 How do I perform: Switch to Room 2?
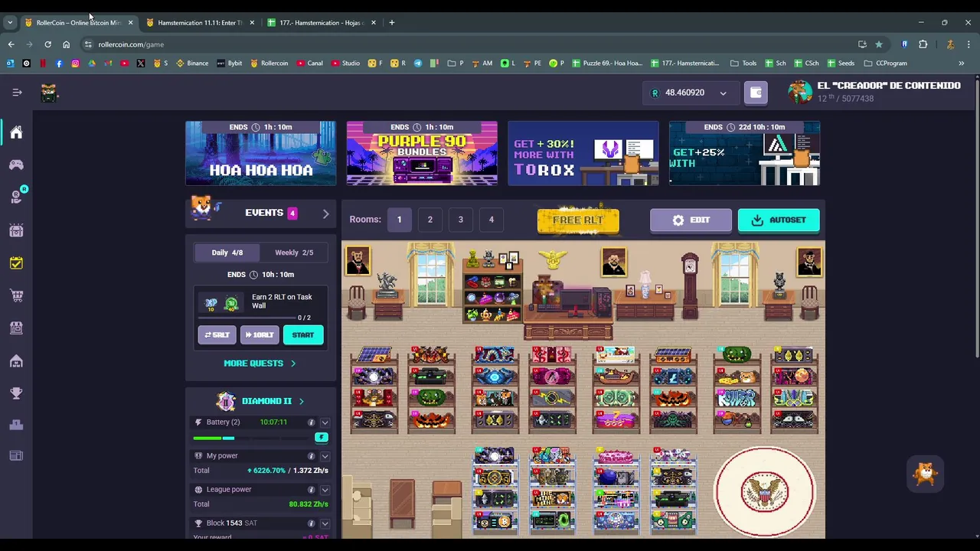click(x=430, y=220)
